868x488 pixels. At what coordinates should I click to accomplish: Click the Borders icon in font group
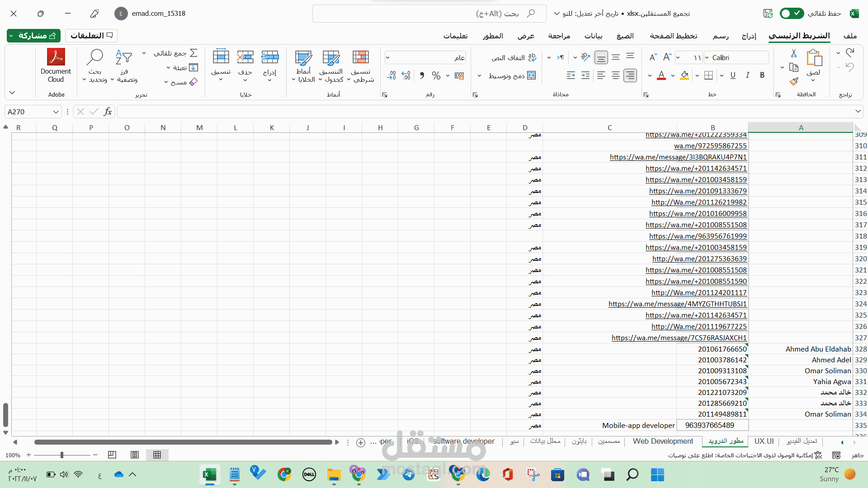click(x=709, y=75)
